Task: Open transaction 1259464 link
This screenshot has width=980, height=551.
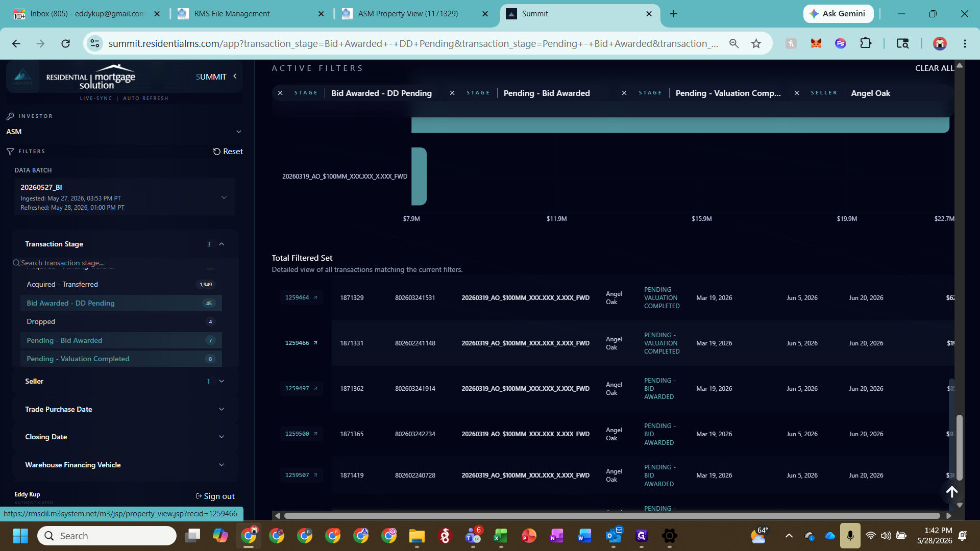Action: coord(301,297)
